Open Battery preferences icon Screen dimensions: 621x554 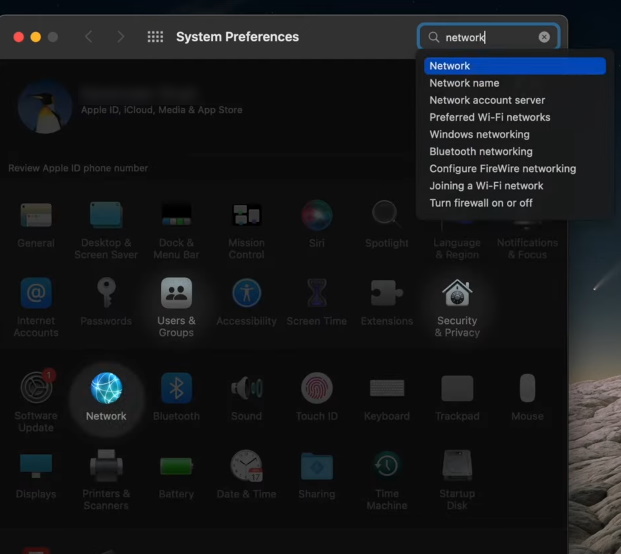176,466
